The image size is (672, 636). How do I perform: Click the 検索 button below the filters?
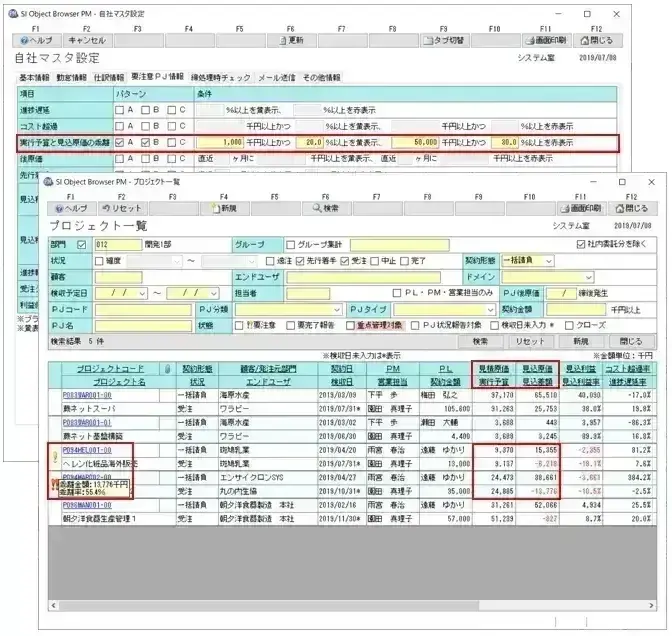point(480,342)
